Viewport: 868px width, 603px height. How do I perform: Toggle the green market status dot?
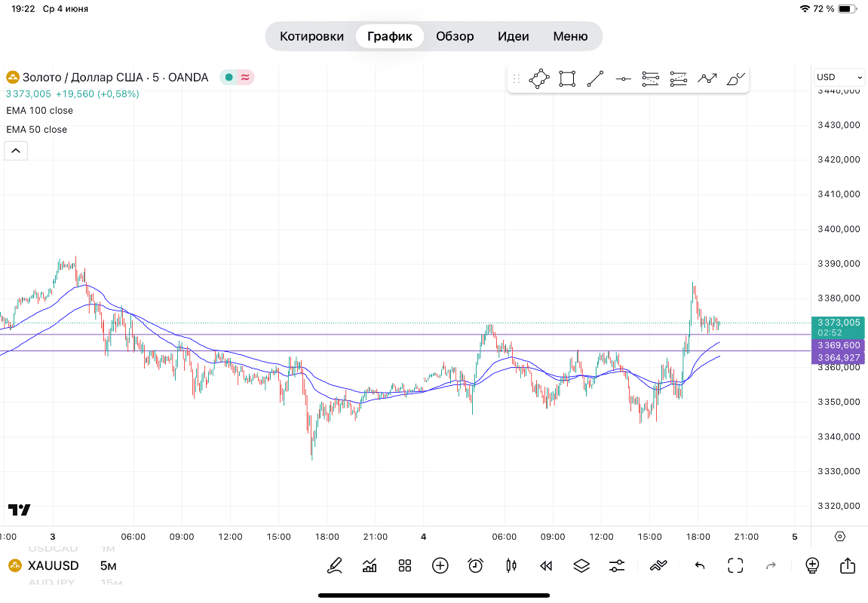(x=229, y=77)
